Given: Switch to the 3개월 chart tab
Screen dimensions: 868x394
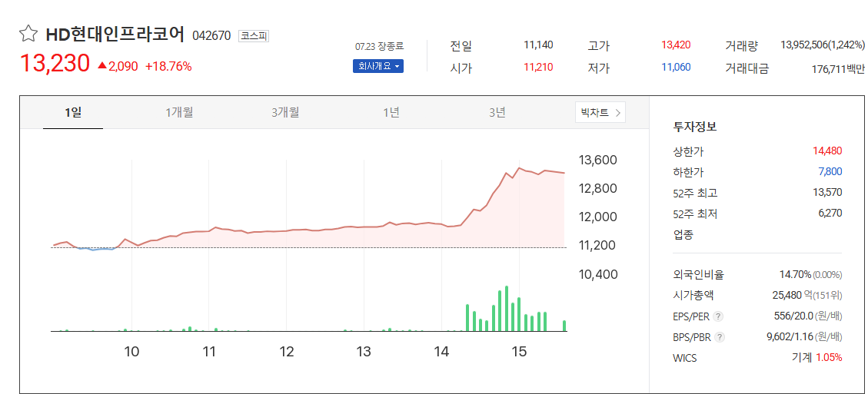Looking at the screenshot, I should point(285,112).
